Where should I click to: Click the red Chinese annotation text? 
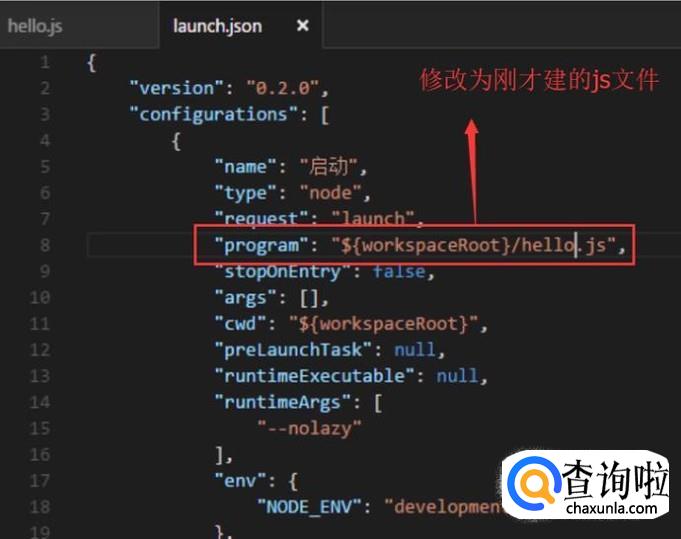[x=539, y=80]
